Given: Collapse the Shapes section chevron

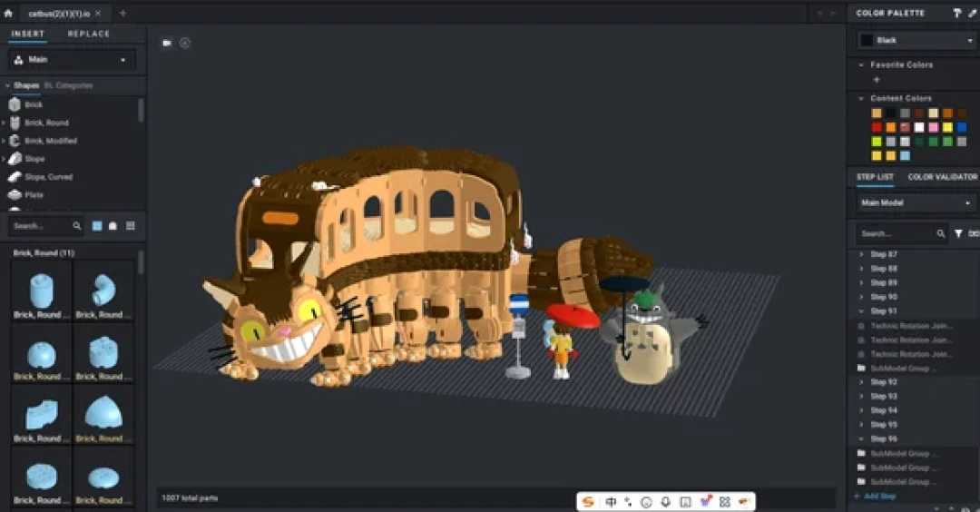Looking at the screenshot, I should coord(7,85).
